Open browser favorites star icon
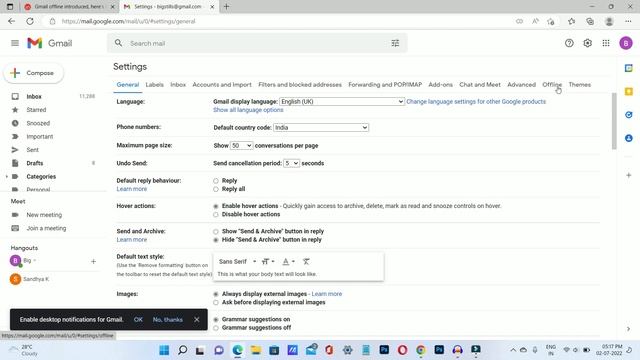Screen dimensions: 640x360 [x=571, y=21]
